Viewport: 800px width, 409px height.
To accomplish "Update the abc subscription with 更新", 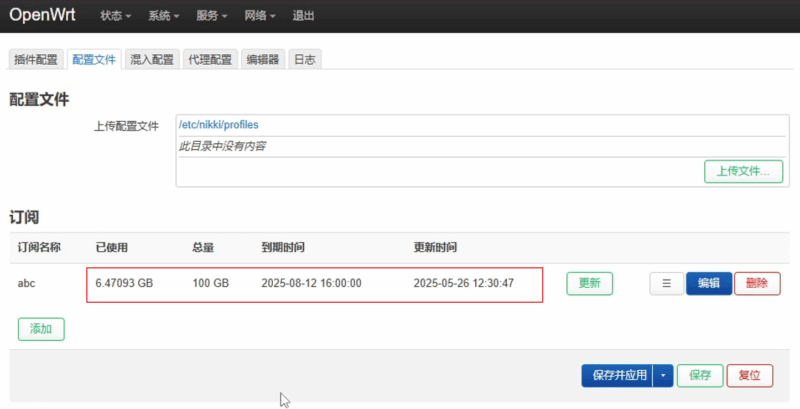I will click(589, 284).
